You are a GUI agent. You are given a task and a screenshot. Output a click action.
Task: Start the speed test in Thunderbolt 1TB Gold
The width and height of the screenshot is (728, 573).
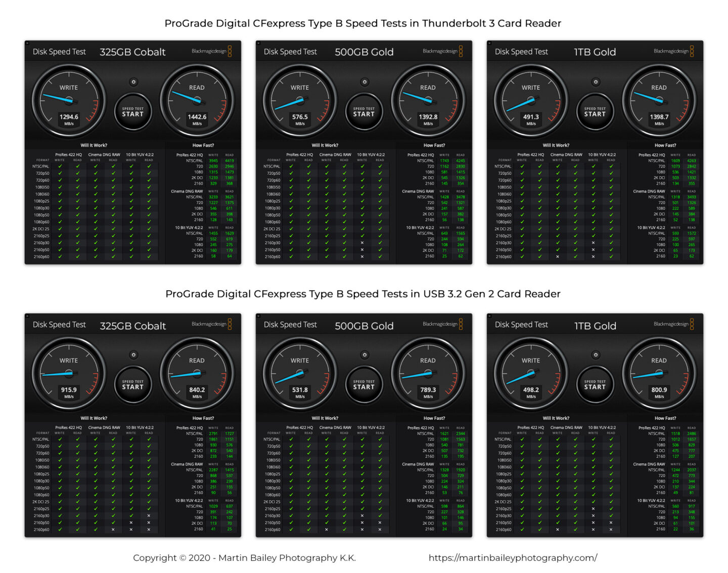point(595,112)
